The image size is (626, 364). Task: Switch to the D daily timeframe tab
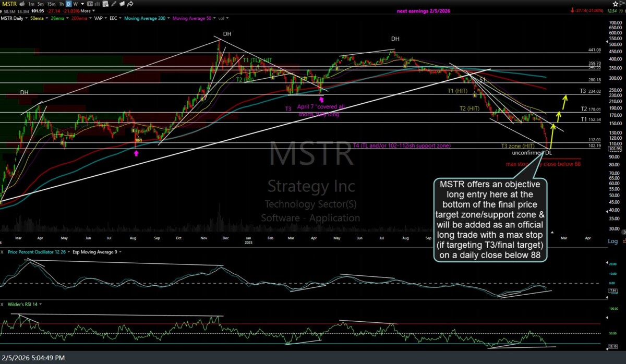coord(68,4)
